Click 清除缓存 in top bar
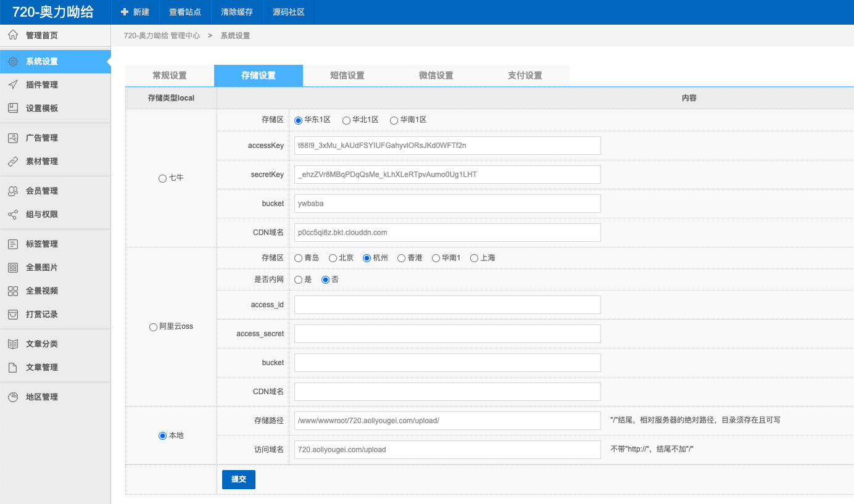 coord(237,12)
